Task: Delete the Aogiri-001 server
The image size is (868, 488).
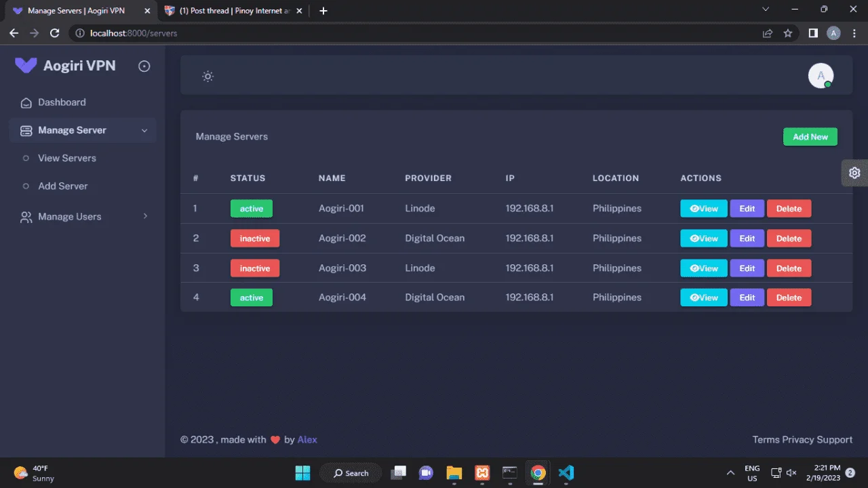Action: click(x=789, y=209)
